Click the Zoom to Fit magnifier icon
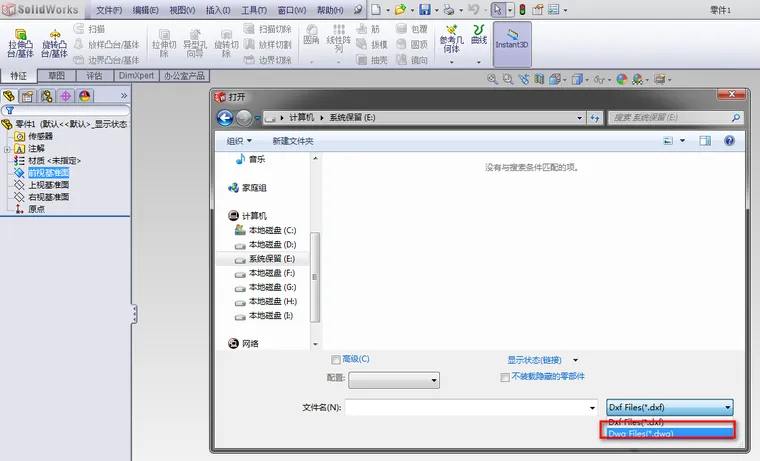 [x=492, y=79]
